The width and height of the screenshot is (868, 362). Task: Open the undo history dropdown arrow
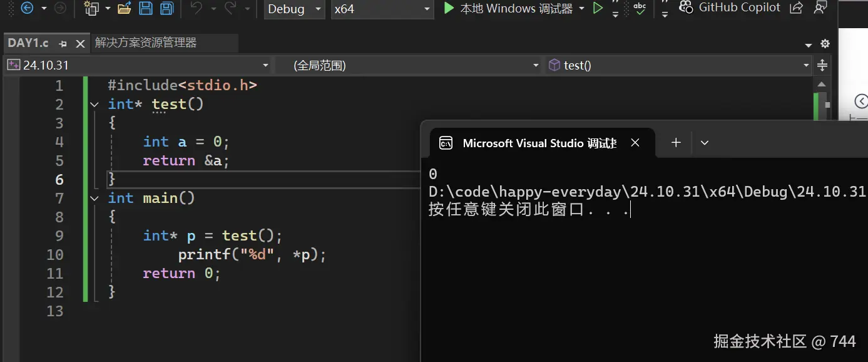click(213, 9)
